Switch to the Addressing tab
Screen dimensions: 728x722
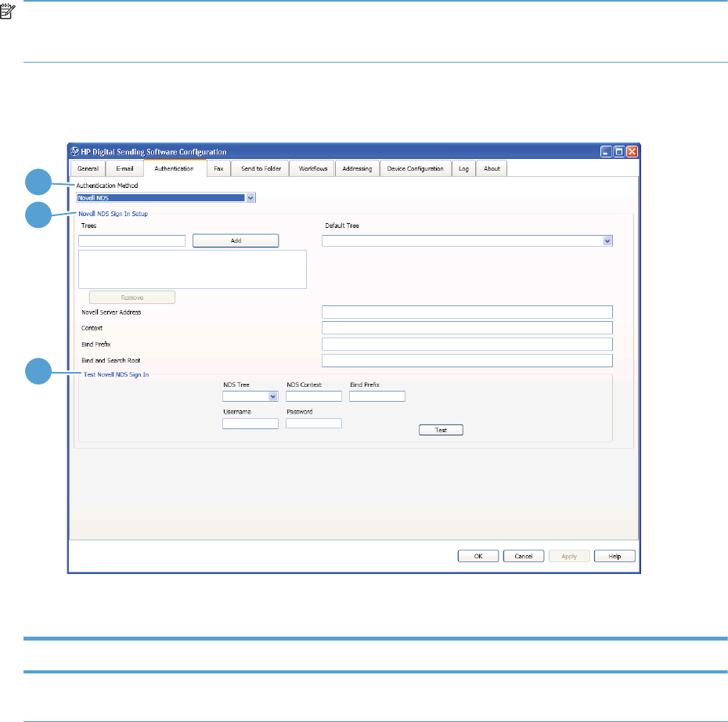coord(357,168)
